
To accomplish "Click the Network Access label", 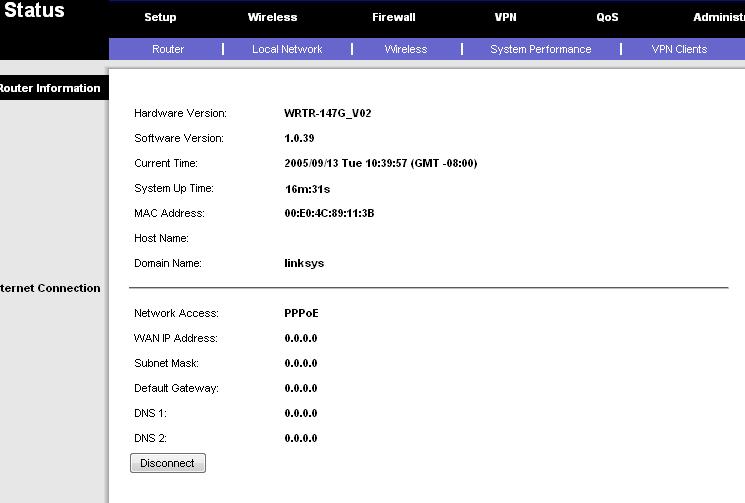I will pyautogui.click(x=176, y=313).
